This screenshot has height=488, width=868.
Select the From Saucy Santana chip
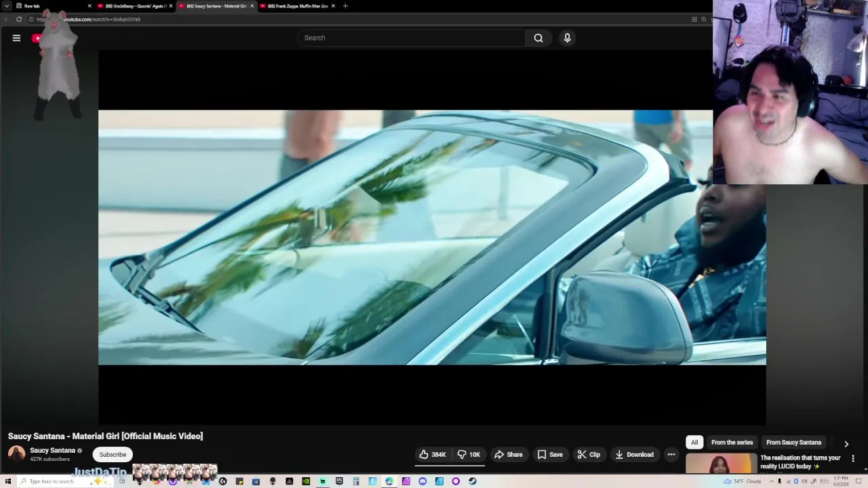(793, 443)
